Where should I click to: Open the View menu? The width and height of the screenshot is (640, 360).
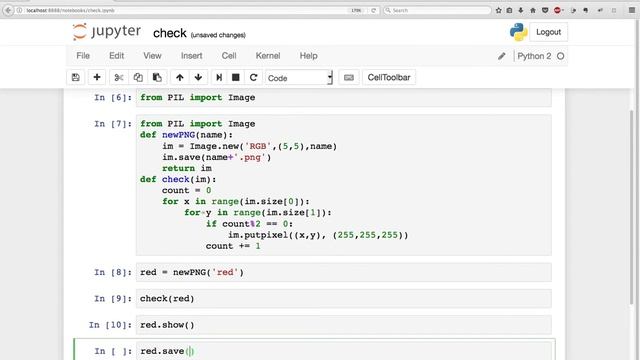click(152, 56)
